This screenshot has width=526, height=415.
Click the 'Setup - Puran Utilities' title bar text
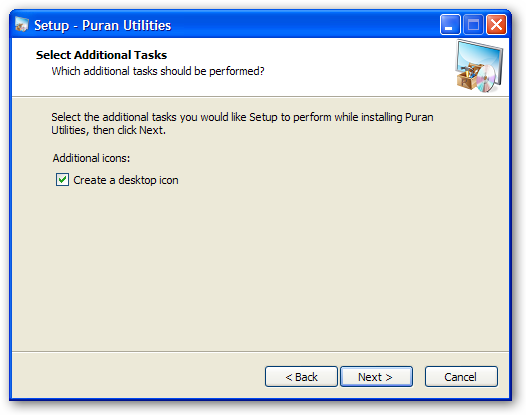(103, 25)
